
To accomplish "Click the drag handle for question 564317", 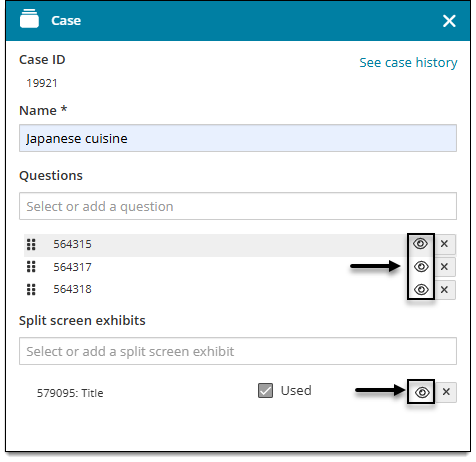I will coord(31,267).
